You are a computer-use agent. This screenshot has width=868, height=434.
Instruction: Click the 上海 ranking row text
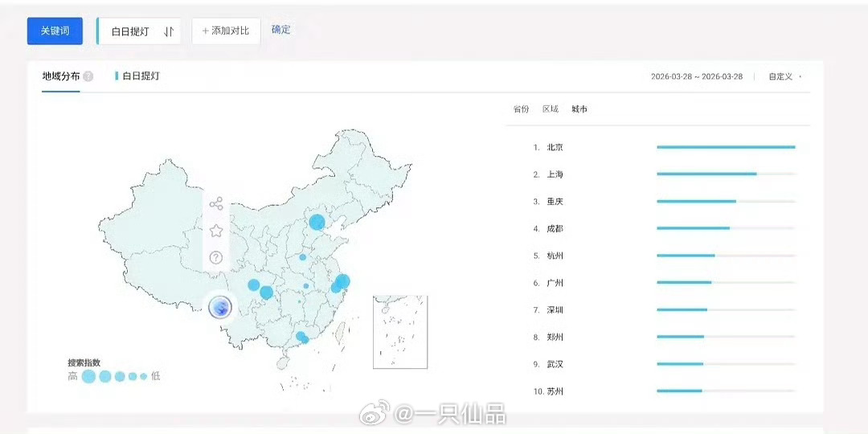555,174
